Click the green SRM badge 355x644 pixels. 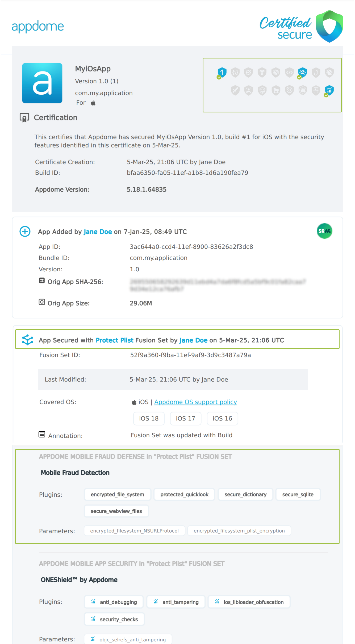[x=324, y=231]
